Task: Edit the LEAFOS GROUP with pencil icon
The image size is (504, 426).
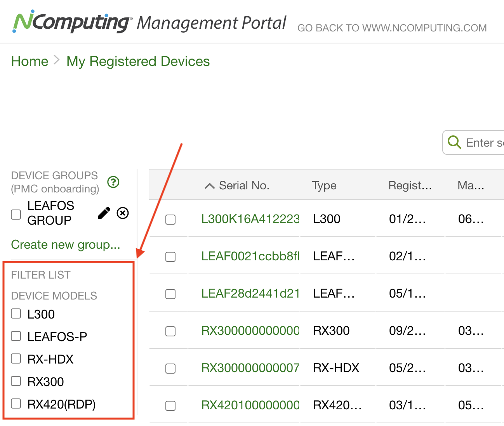Action: point(104,213)
